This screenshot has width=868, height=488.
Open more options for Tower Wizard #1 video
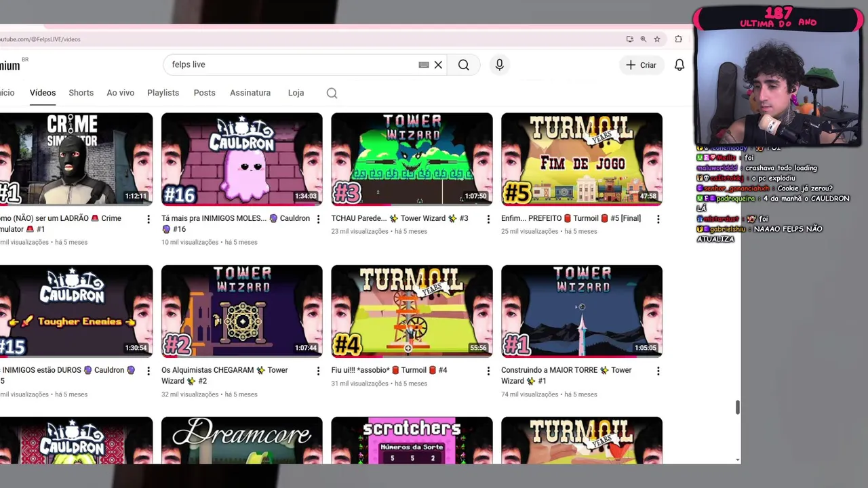[658, 371]
